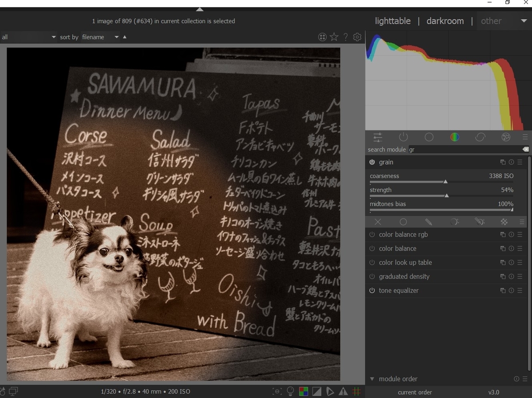The height and width of the screenshot is (398, 532).
Task: Open color balance rgb presets menu
Action: pos(520,234)
